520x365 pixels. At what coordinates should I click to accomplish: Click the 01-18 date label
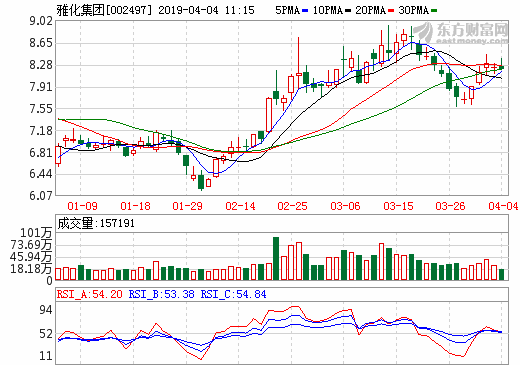tap(135, 206)
